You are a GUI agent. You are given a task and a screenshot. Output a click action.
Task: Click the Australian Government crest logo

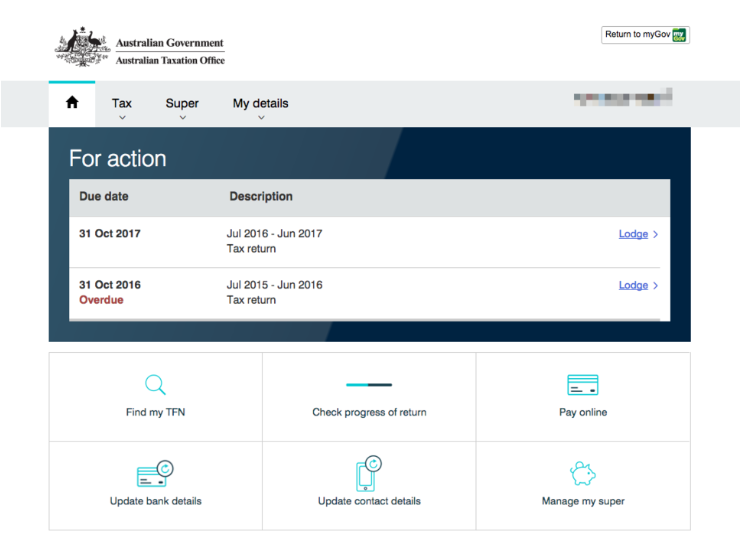coord(83,46)
